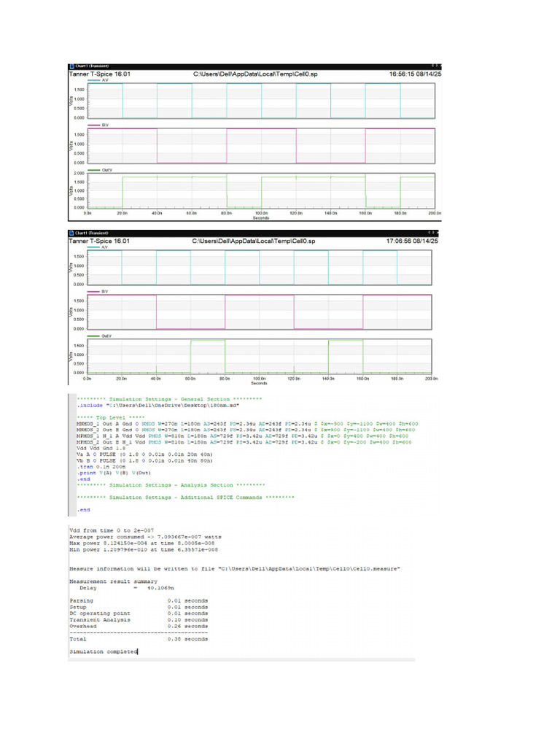Viewport: 560px width, 747px height.
Task: Click the '.print V(A) V(B) V(Out)' line
Action: point(114,473)
